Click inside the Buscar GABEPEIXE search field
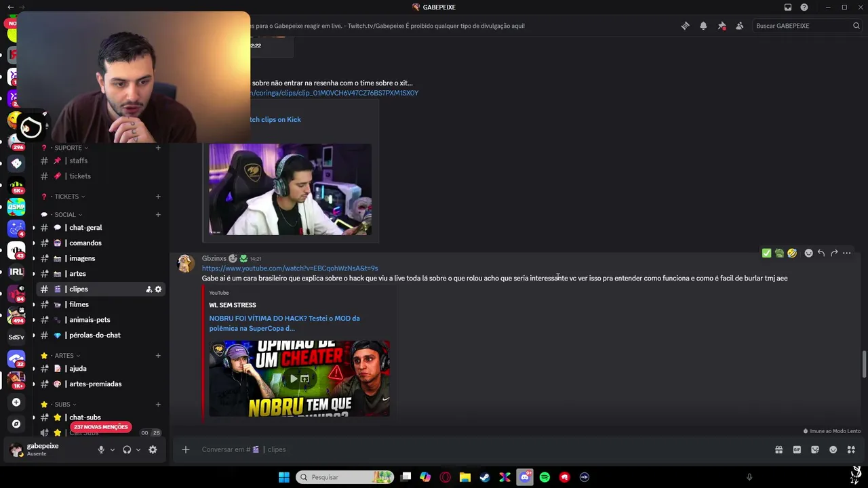The image size is (868, 488). (x=808, y=26)
